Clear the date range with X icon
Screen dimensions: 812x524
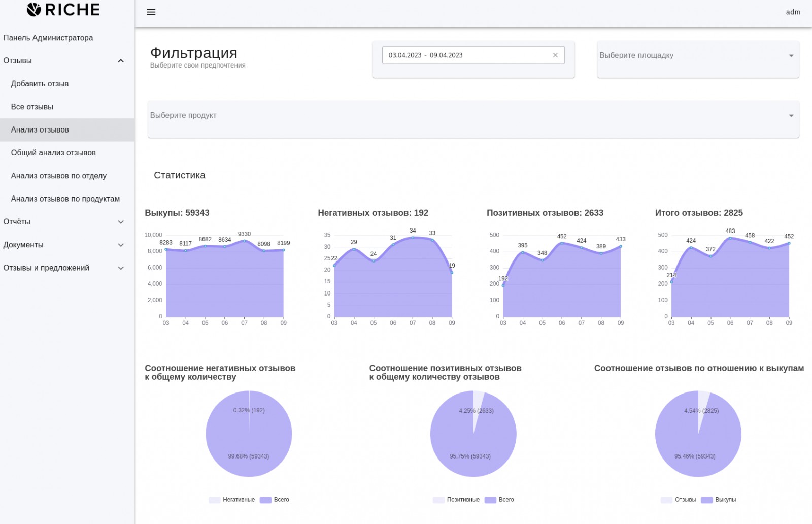(555, 55)
